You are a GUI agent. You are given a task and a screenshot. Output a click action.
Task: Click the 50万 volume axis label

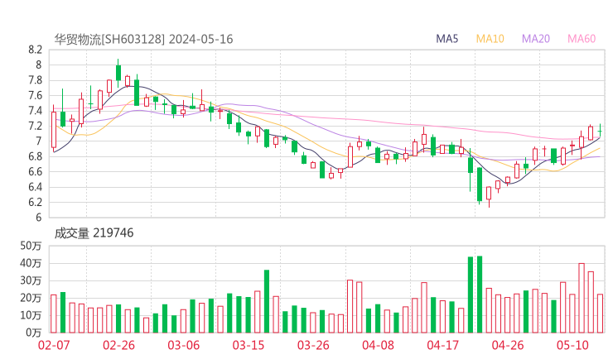[x=31, y=246]
